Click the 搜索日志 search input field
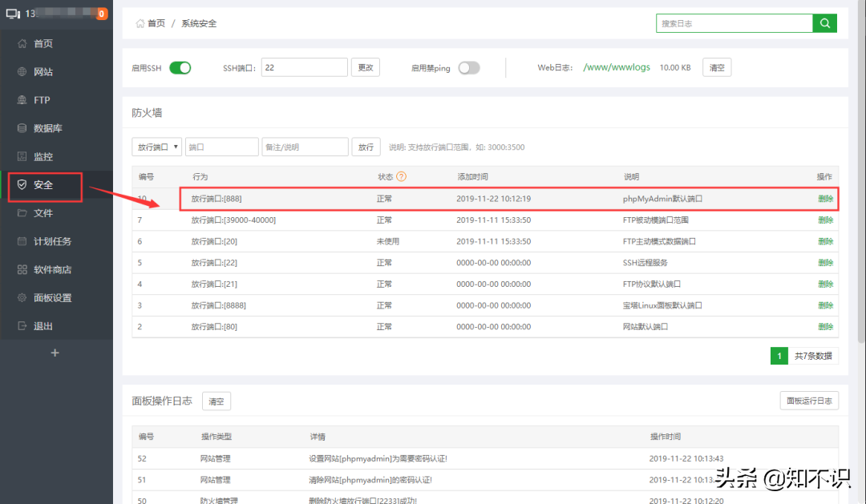Viewport: 866px width, 504px height. click(734, 23)
